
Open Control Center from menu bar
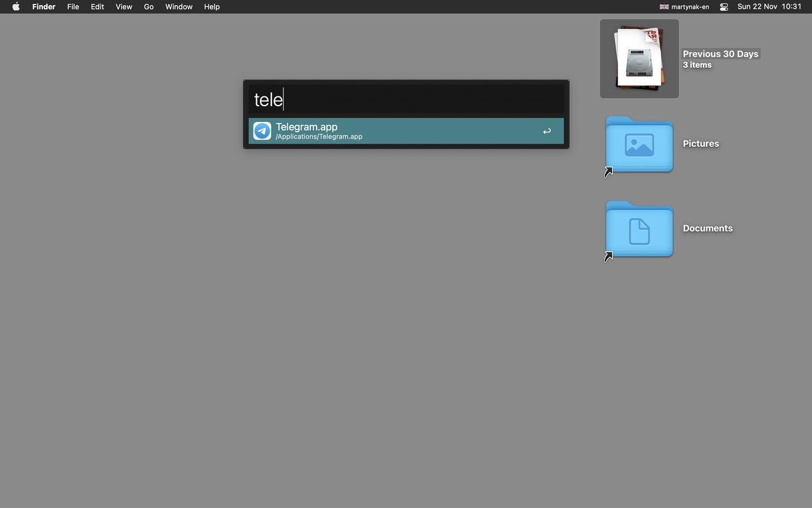point(724,7)
